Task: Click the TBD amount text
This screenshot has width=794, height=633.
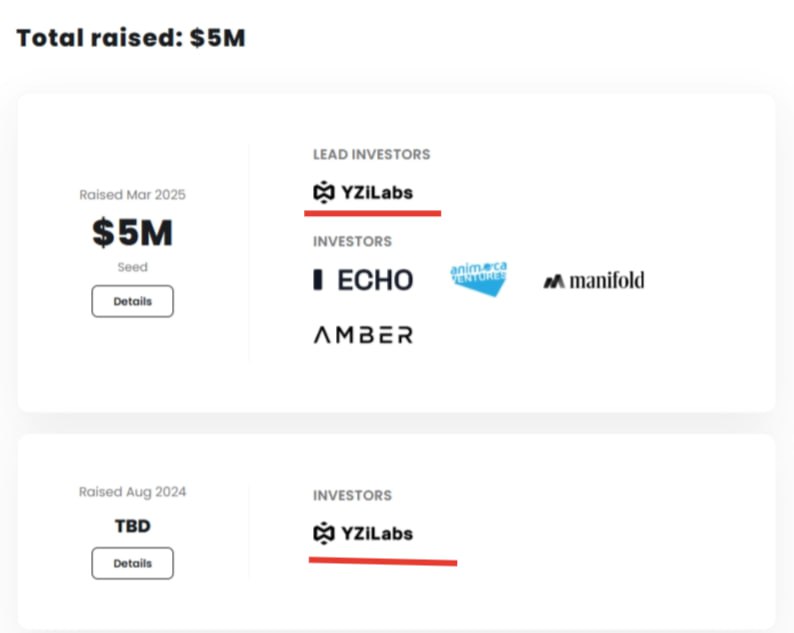Action: (132, 526)
